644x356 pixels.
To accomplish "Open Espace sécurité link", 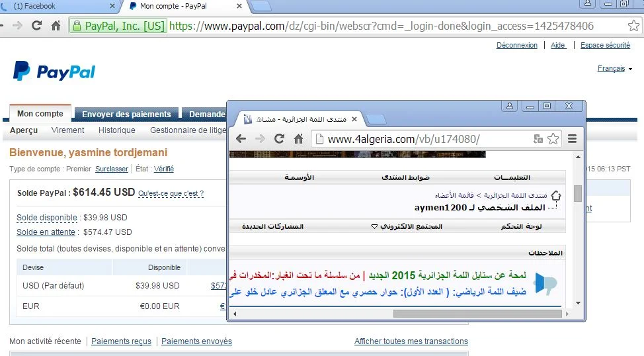I will point(605,45).
